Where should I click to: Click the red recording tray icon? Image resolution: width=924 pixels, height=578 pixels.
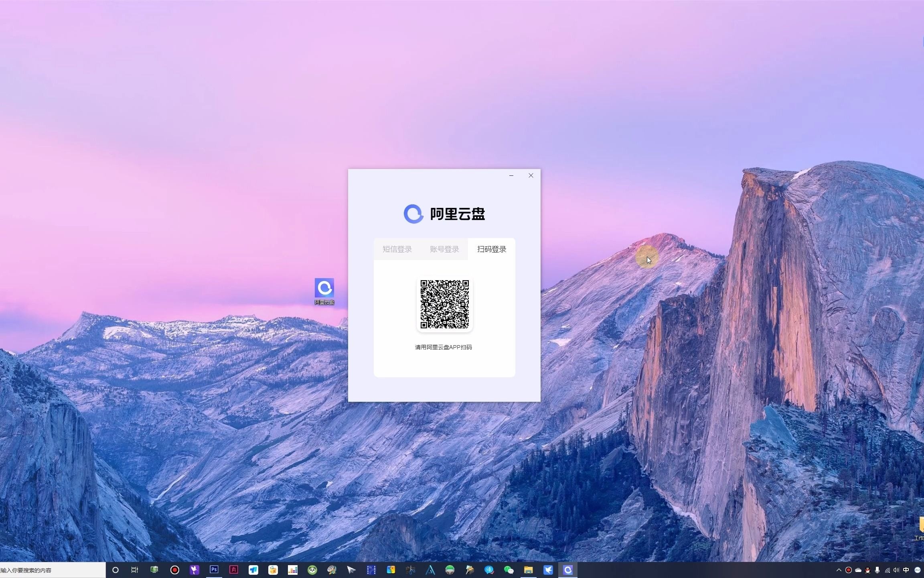point(848,570)
